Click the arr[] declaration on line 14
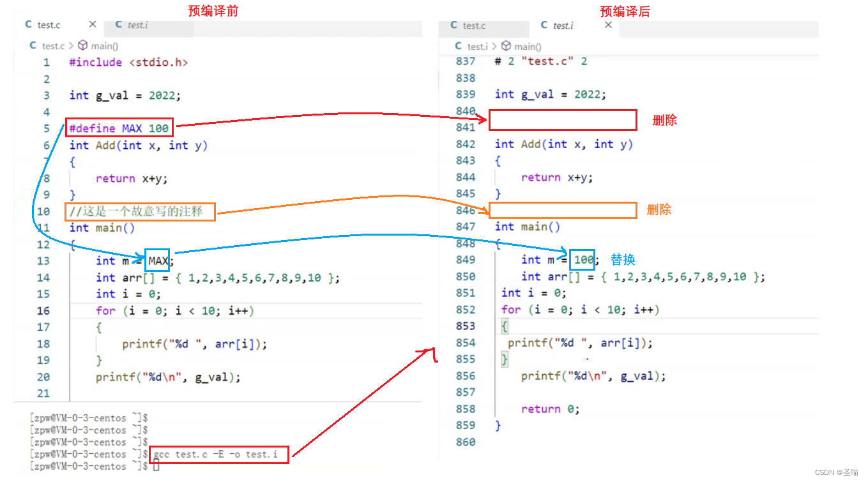 tap(218, 278)
